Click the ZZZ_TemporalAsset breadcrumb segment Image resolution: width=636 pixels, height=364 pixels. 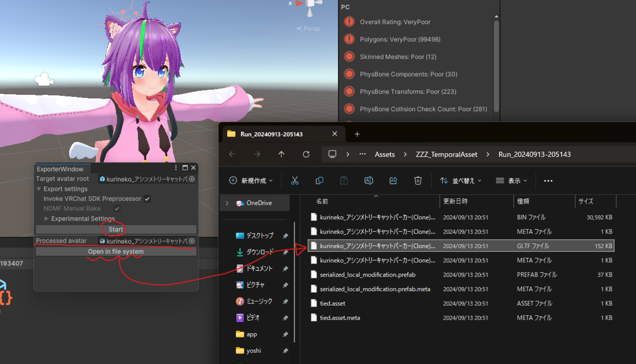coord(446,154)
